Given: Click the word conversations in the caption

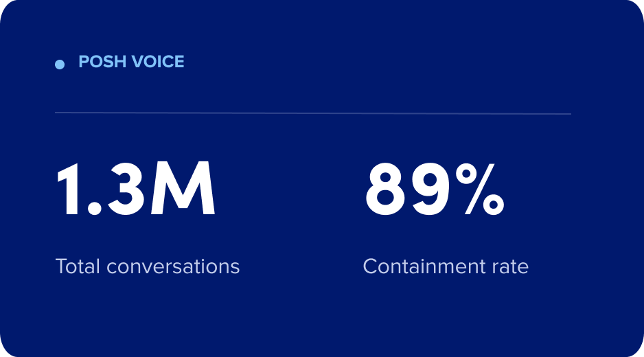Looking at the screenshot, I should [x=173, y=266].
